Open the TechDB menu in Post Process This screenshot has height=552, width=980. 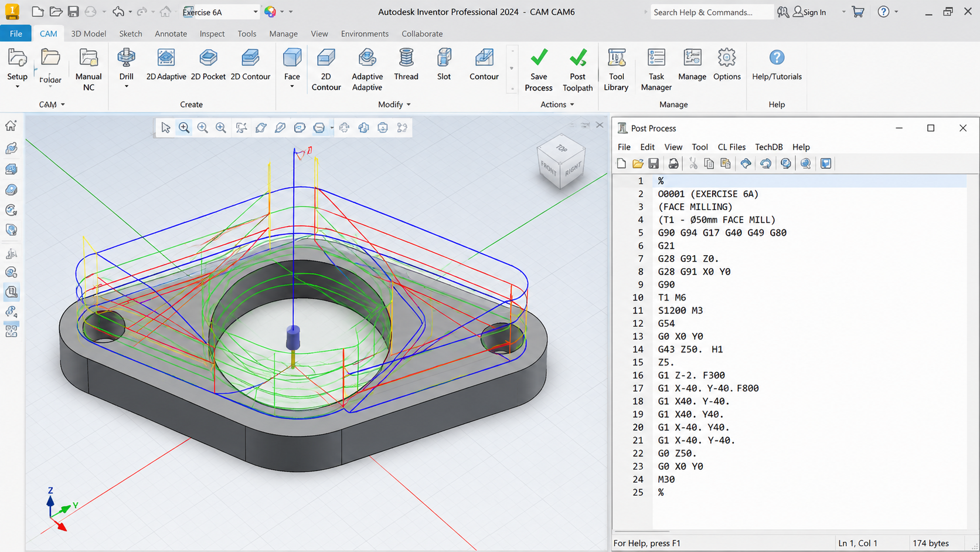click(x=769, y=147)
